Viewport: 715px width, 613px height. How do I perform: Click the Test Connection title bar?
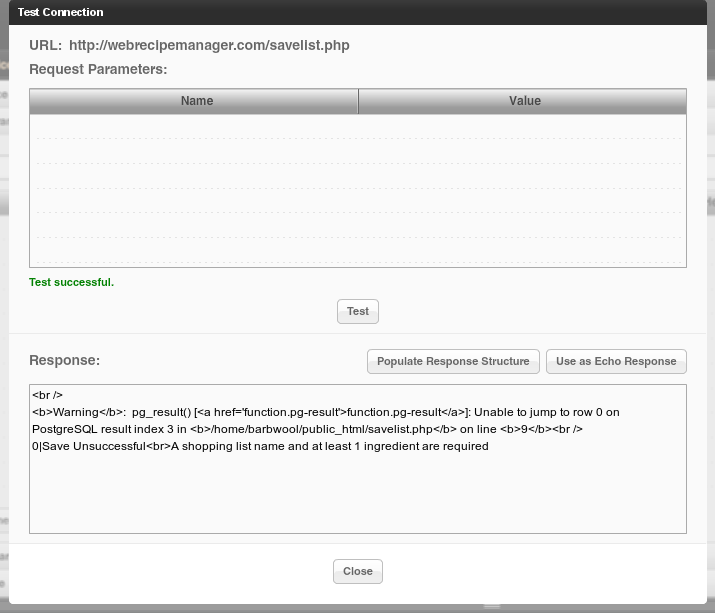tap(357, 12)
